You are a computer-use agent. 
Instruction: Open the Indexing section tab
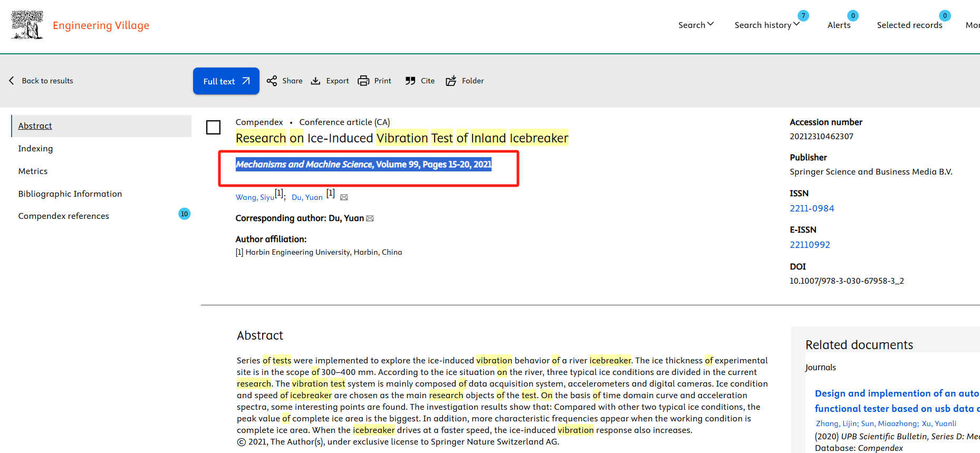(x=35, y=149)
